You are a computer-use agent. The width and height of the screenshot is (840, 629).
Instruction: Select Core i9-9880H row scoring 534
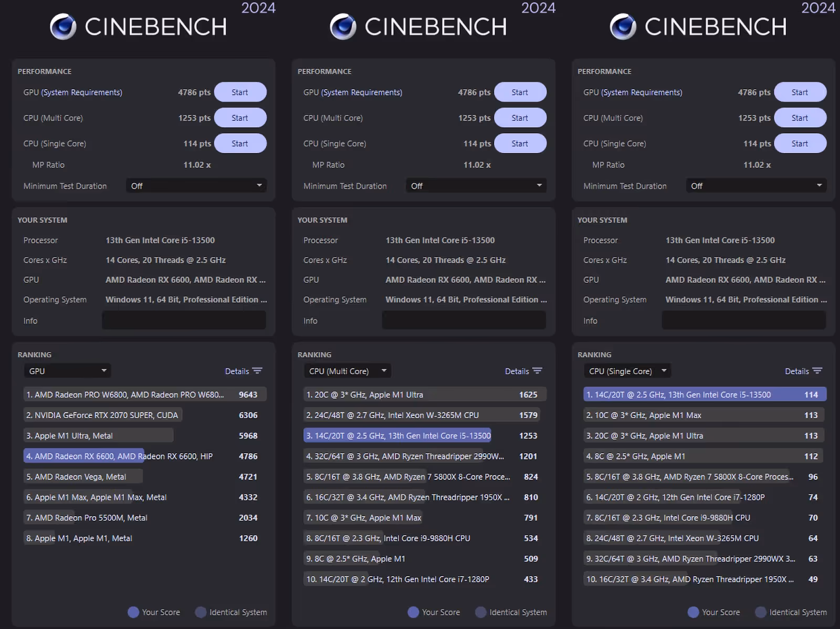click(425, 538)
